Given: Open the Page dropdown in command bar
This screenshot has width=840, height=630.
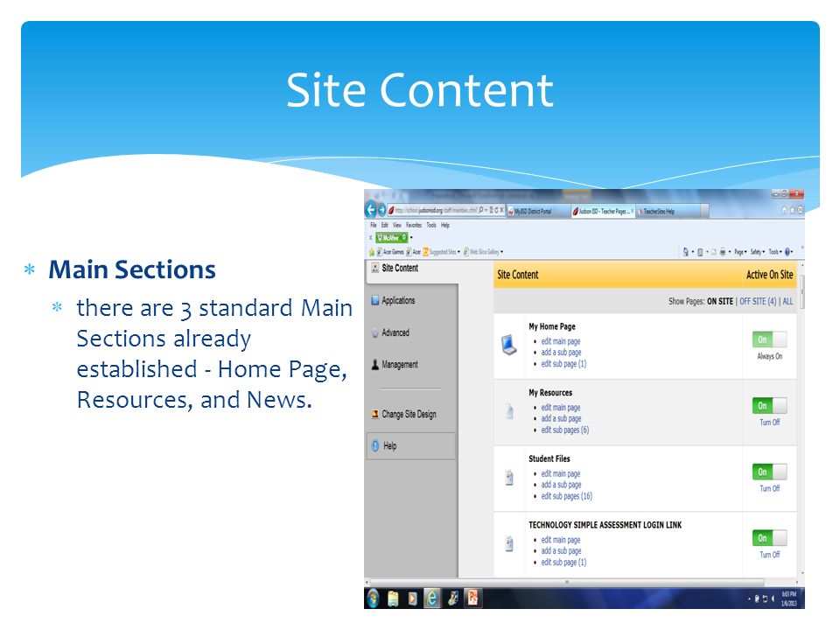Looking at the screenshot, I should pyautogui.click(x=740, y=252).
